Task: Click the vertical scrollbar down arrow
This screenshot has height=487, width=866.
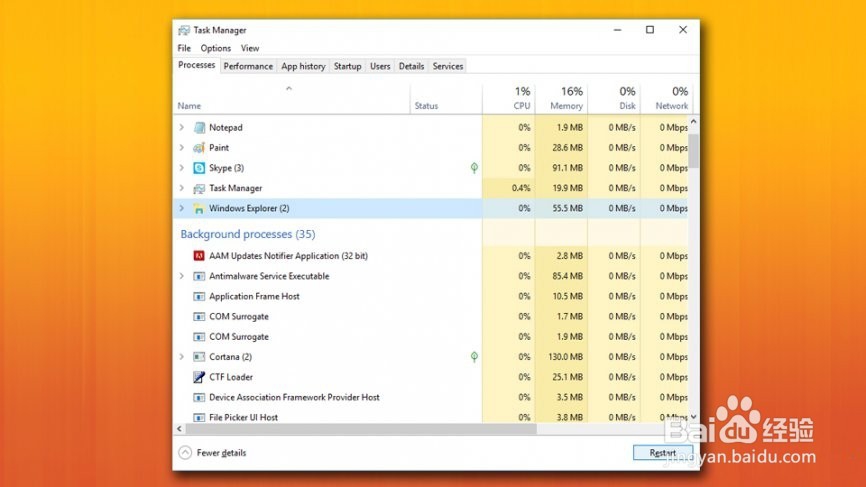Action: (x=694, y=417)
